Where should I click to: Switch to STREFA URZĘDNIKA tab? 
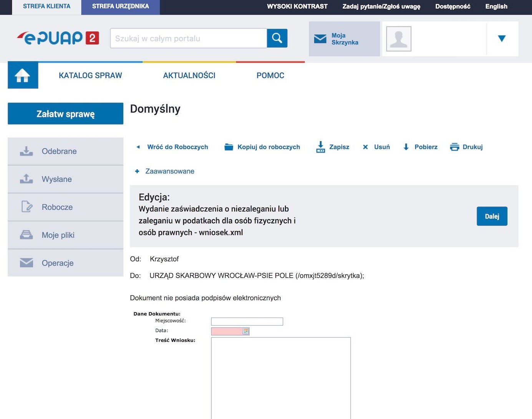pos(120,7)
